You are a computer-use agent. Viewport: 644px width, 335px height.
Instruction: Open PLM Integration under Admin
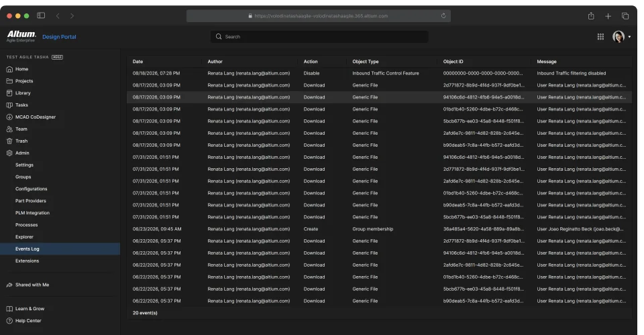32,213
